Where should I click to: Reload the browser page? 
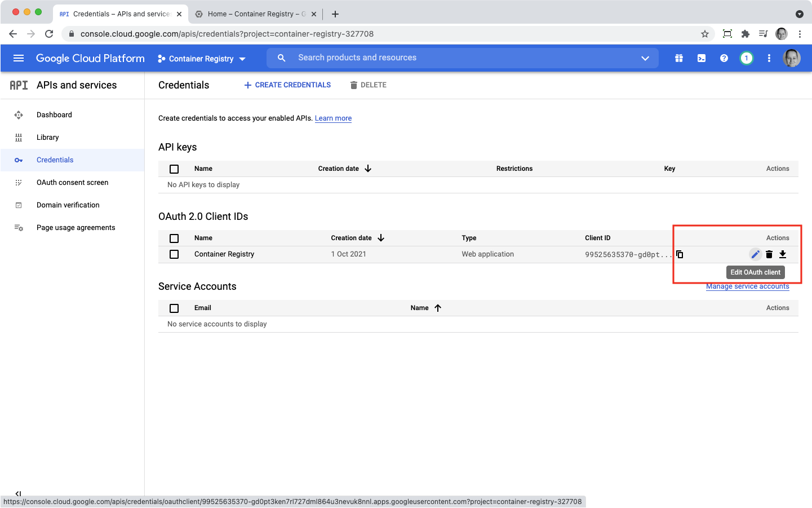click(49, 34)
